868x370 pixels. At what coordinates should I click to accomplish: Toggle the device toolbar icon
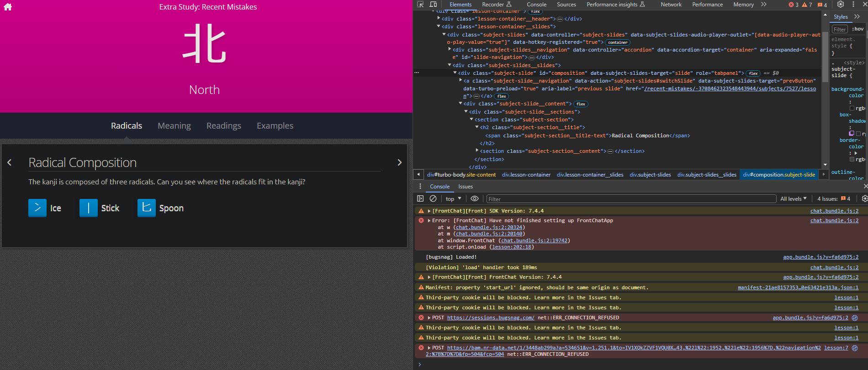click(433, 5)
